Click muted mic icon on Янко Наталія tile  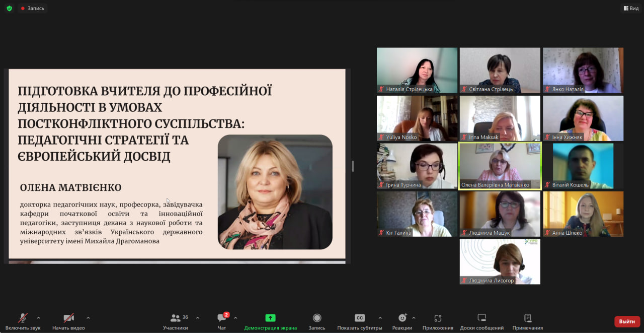(x=547, y=89)
